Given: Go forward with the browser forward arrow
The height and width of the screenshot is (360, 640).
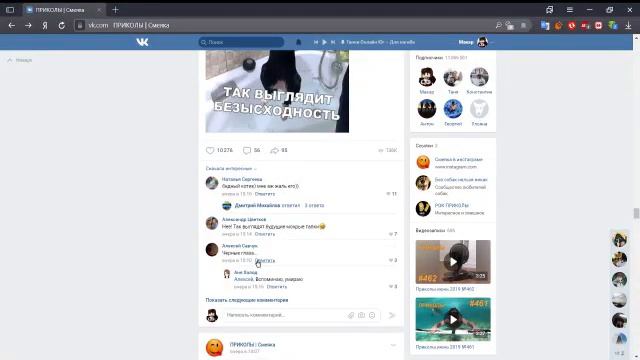Looking at the screenshot, I should 28,25.
